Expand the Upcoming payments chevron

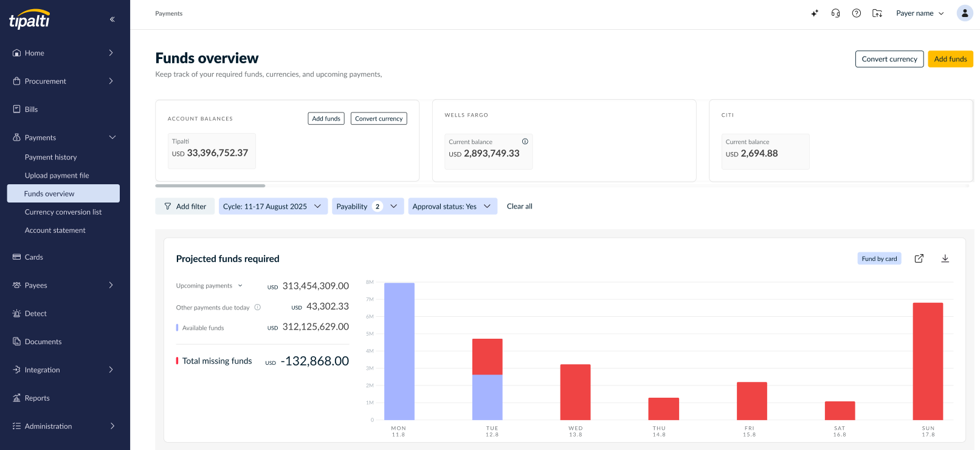(x=240, y=286)
